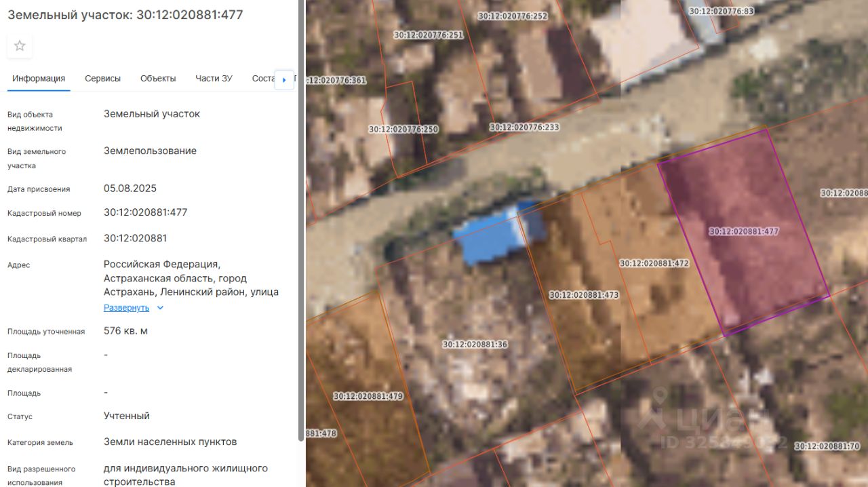This screenshot has width=868, height=487.
Task: Select parcel label 30:12:020776:233 on map
Action: pos(524,127)
